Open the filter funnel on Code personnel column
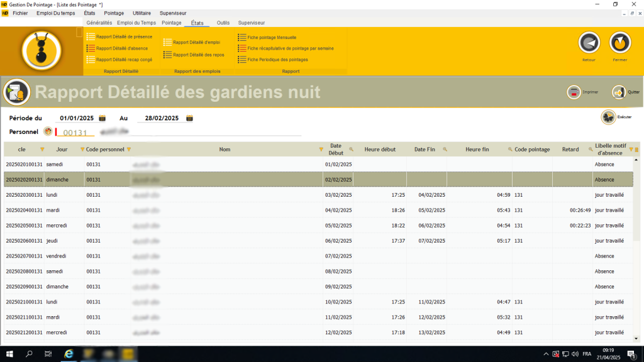 (x=130, y=150)
